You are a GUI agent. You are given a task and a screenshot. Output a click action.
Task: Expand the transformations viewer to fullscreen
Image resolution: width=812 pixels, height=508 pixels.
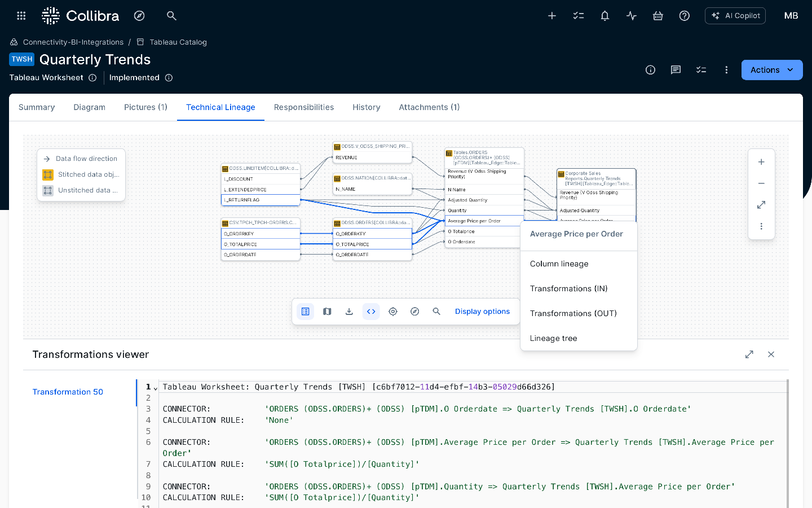749,354
